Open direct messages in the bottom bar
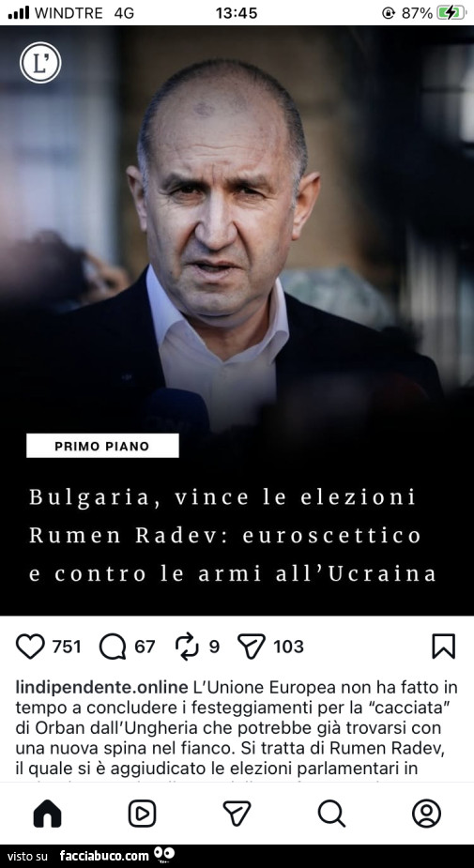The width and height of the screenshot is (474, 868). [237, 814]
